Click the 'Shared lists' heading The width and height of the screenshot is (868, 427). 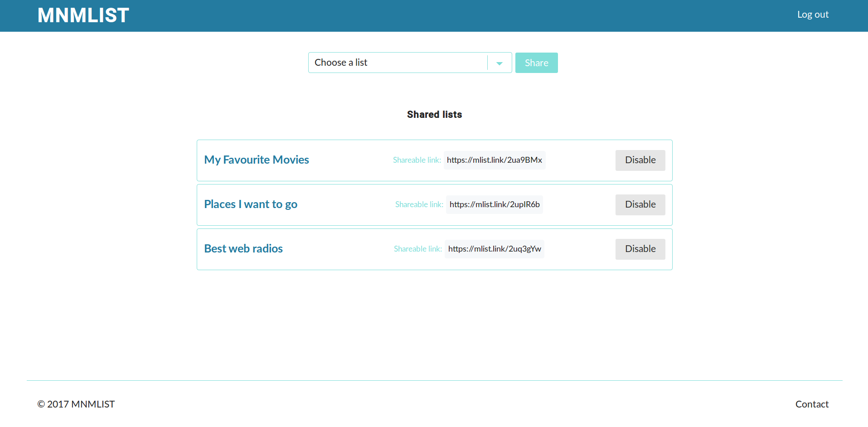(434, 114)
